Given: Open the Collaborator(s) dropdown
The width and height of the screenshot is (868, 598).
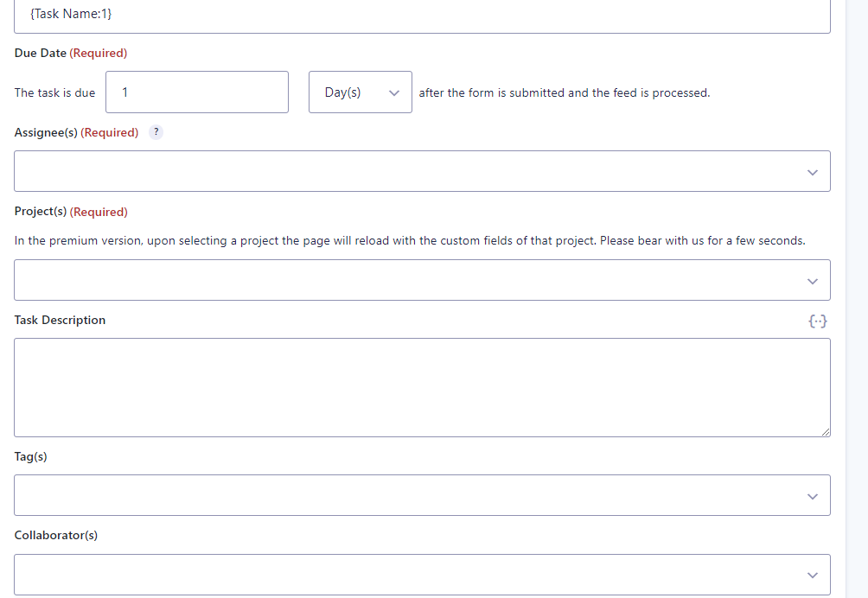Looking at the screenshot, I should 422,574.
